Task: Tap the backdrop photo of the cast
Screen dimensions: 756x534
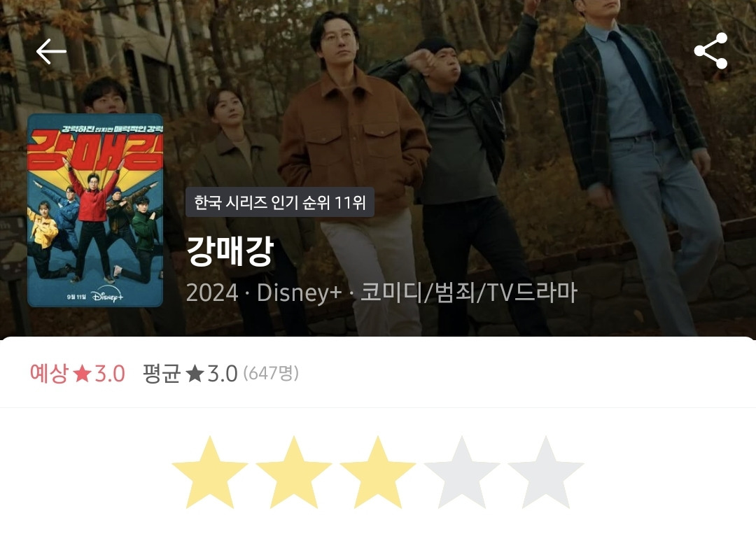Action: pyautogui.click(x=482, y=145)
